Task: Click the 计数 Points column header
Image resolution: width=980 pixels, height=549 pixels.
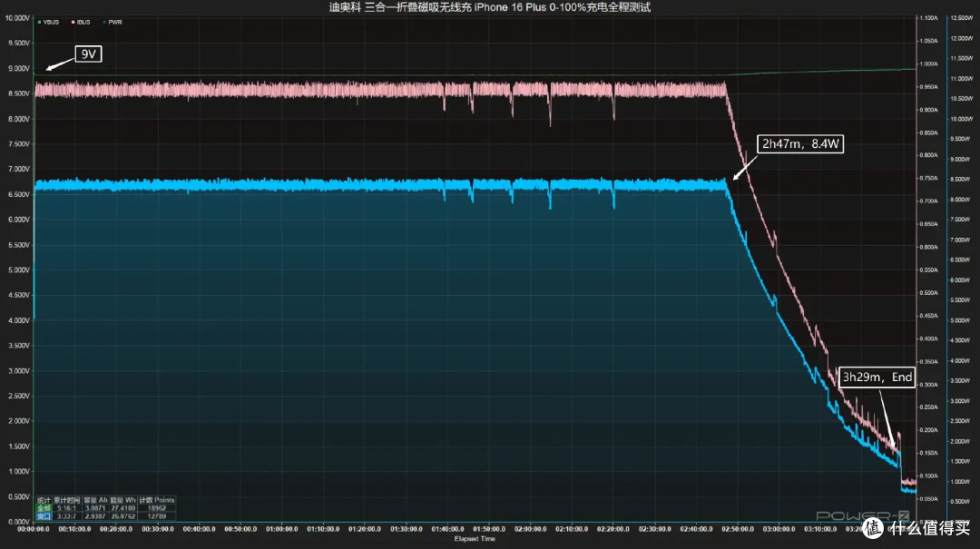Action: tap(157, 500)
